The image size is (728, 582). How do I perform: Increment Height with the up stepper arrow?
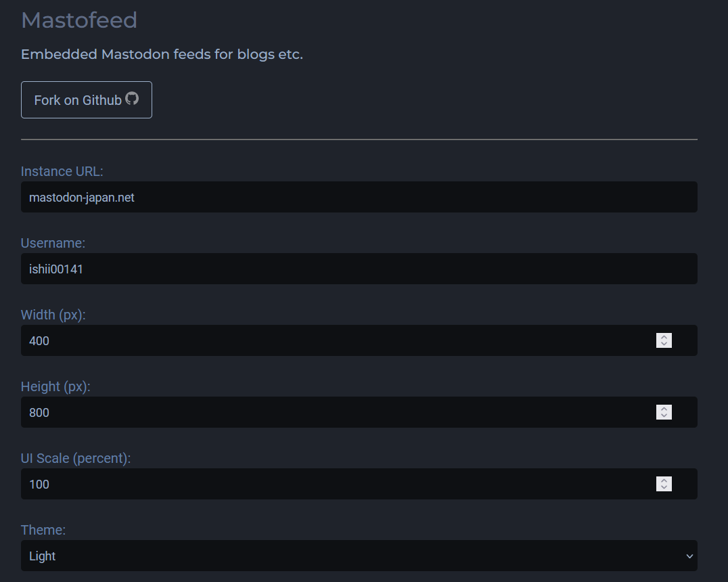coord(664,409)
